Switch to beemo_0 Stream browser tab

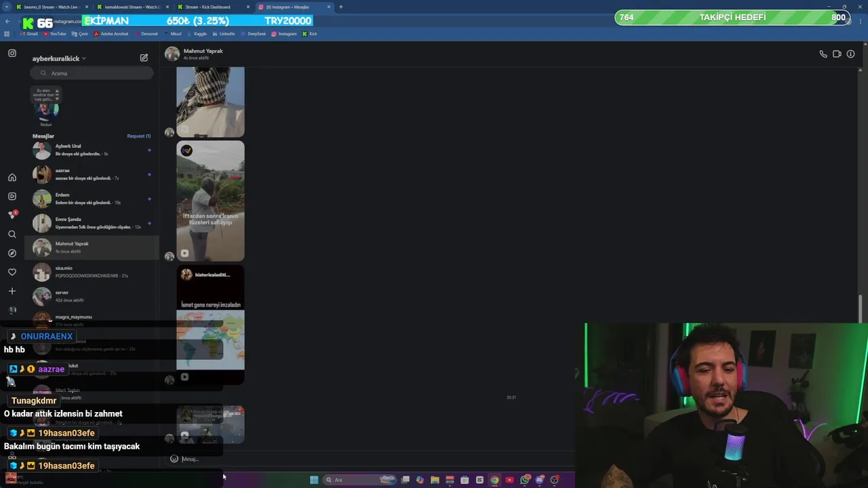pyautogui.click(x=53, y=7)
